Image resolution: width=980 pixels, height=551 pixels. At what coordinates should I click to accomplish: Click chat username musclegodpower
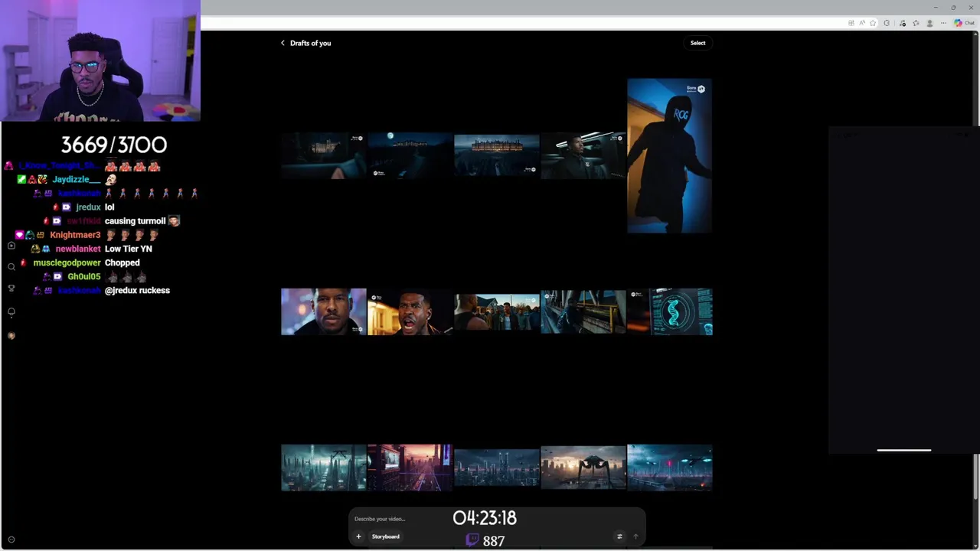[x=67, y=262]
